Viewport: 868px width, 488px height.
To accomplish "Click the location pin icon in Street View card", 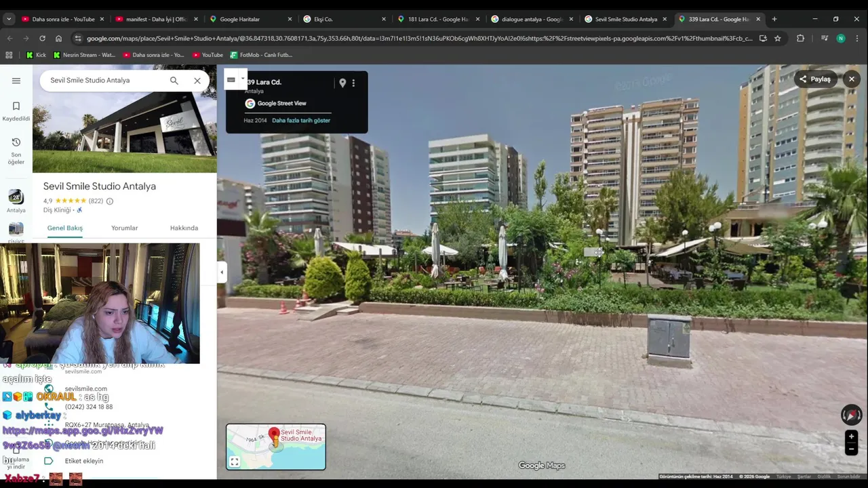I will 342,83.
